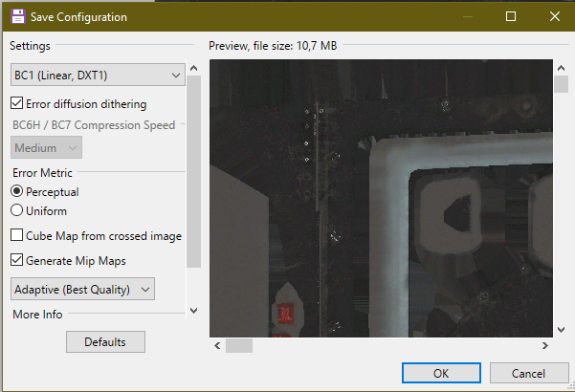
Task: Click settings panel scroll down arrow
Action: (x=193, y=311)
